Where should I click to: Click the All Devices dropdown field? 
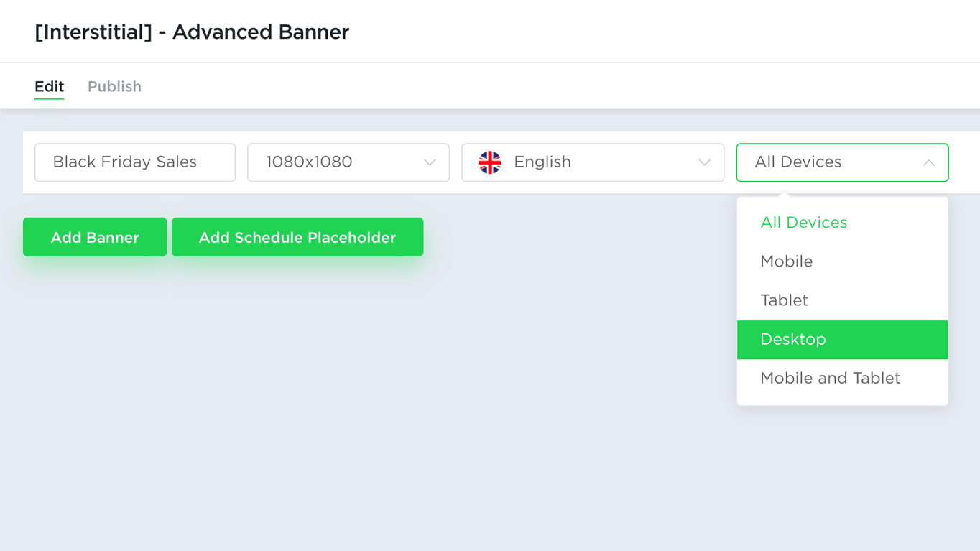842,162
